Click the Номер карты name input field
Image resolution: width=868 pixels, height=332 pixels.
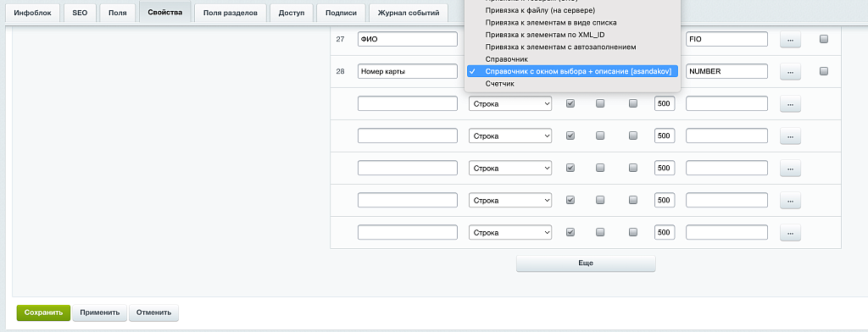[x=408, y=71]
